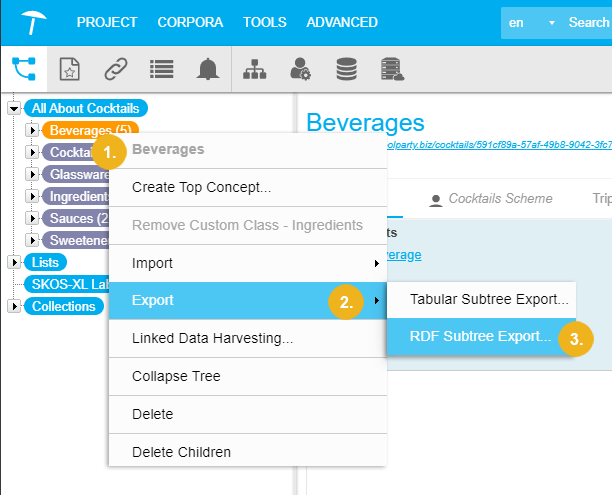The image size is (612, 495).
Task: Click the Beverages concept URI link
Action: [x=500, y=144]
